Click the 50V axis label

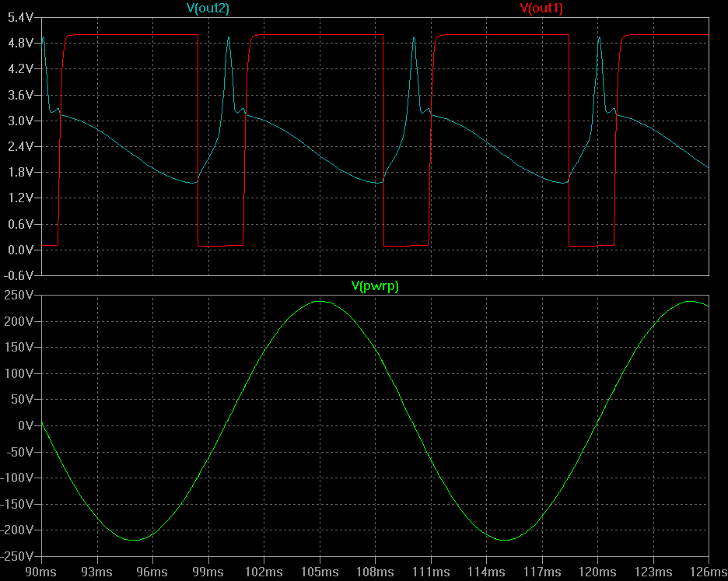pos(23,400)
